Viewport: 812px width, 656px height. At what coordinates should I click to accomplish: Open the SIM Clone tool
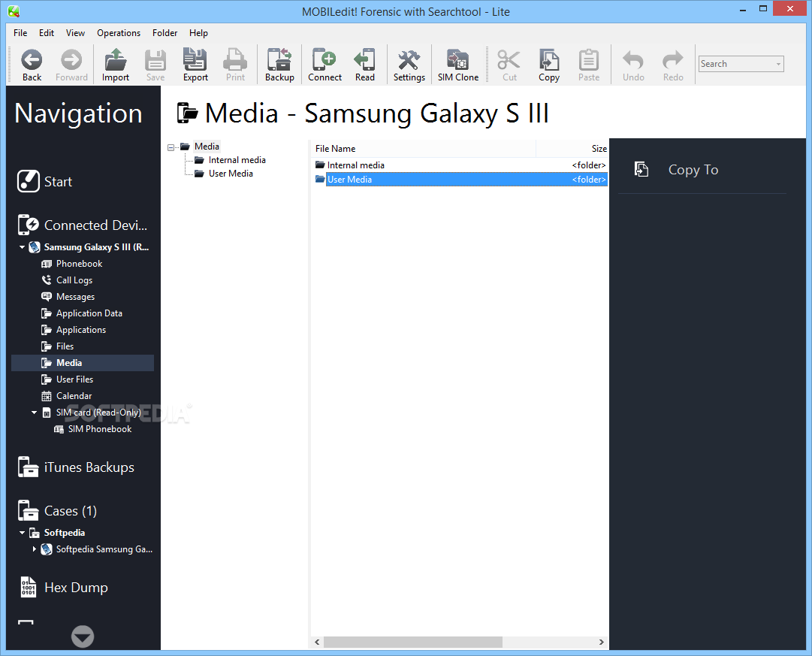click(457, 65)
